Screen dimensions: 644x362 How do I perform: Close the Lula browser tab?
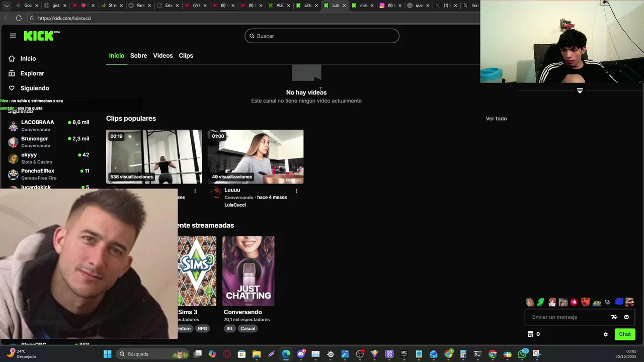tap(344, 6)
